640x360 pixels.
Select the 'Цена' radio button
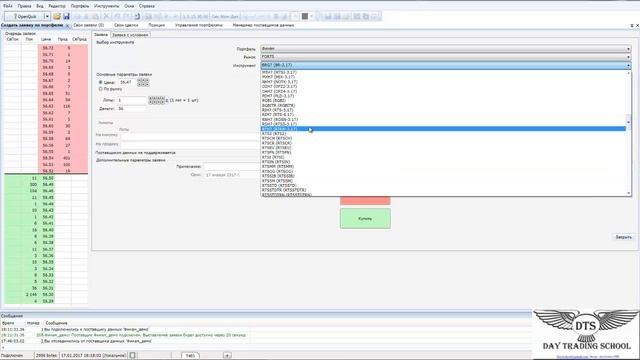tap(100, 82)
